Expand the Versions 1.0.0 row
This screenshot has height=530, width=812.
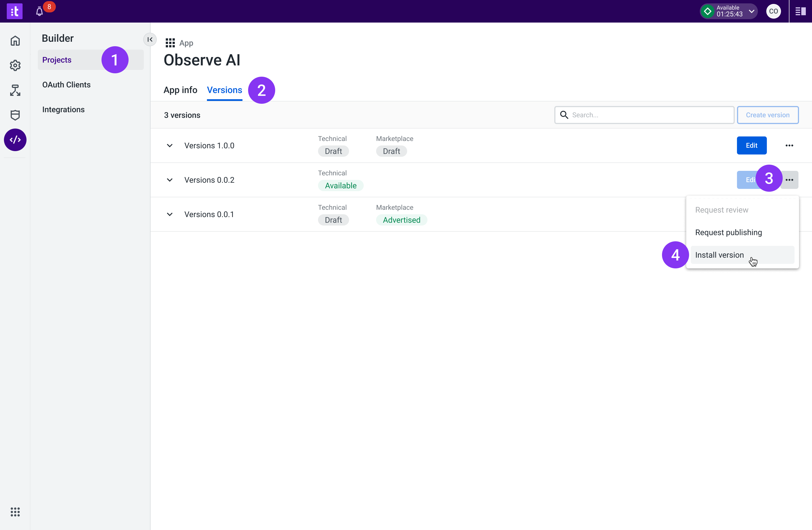tap(169, 146)
